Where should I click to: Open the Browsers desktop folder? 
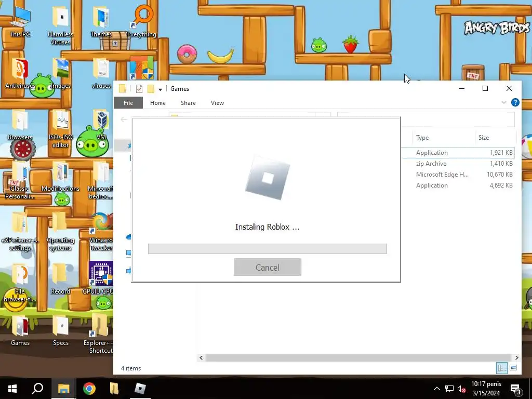pos(20,125)
